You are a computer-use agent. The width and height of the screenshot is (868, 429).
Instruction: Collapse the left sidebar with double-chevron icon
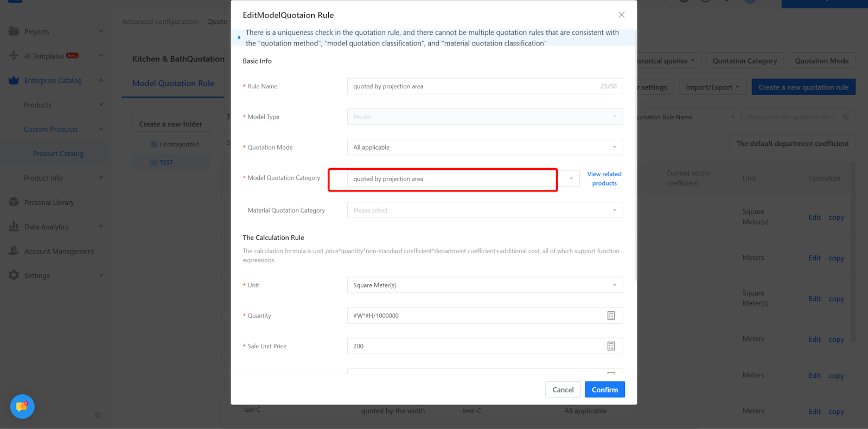[x=98, y=415]
